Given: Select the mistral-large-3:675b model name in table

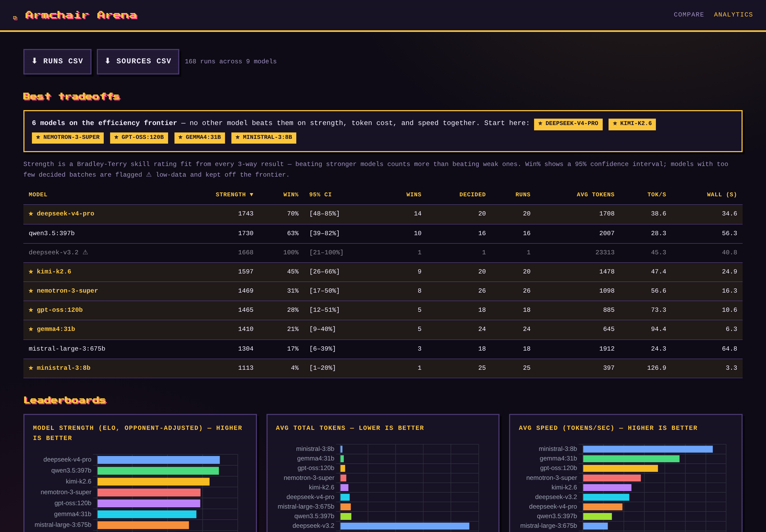Looking at the screenshot, I should click(x=67, y=349).
